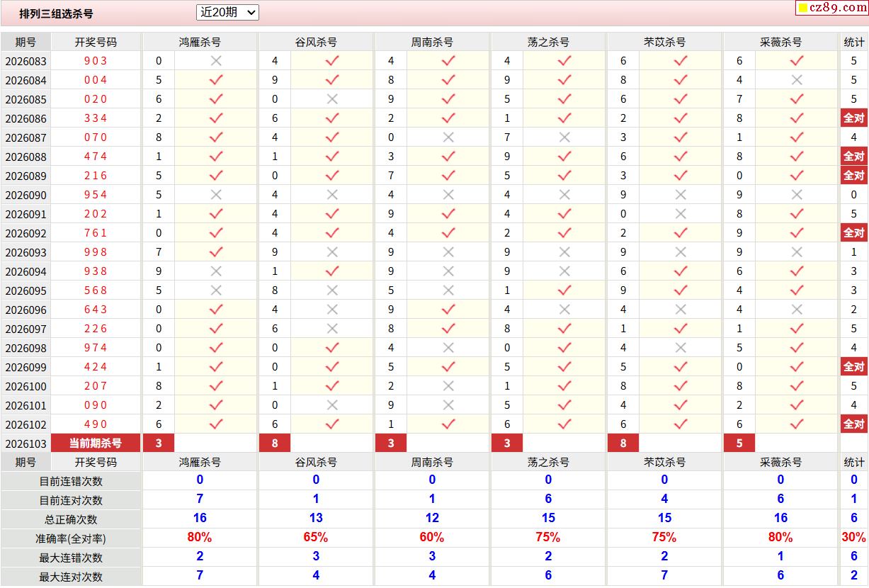869x588 pixels.
Task: Click the red box with 3 under 鸿雁杀号
Action: click(159, 443)
